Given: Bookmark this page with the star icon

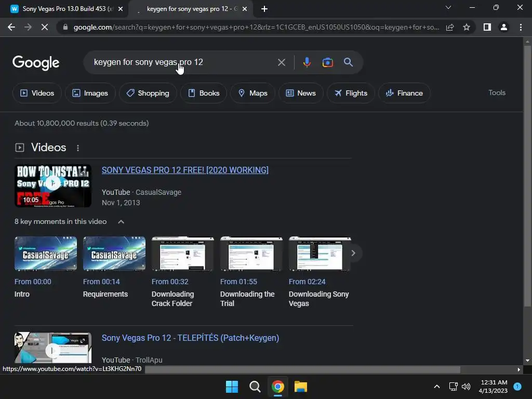Looking at the screenshot, I should 467,27.
